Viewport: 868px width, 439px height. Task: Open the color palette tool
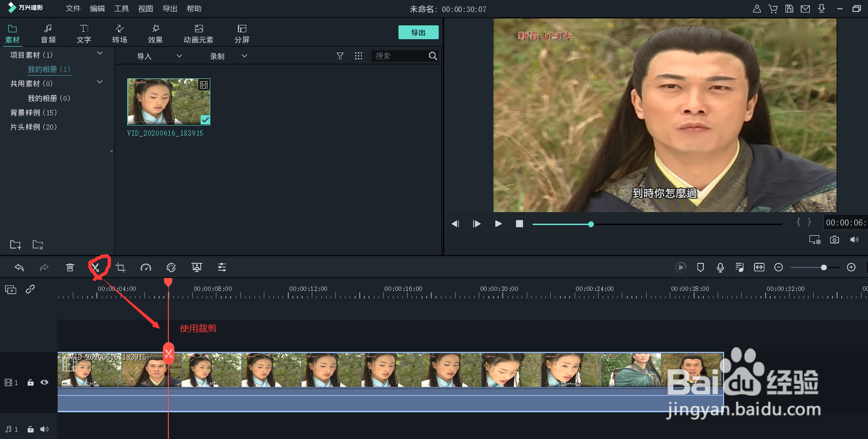coord(171,267)
